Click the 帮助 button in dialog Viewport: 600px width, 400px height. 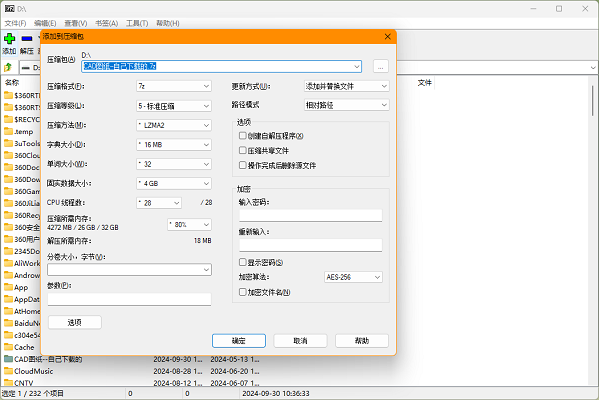[x=362, y=341]
